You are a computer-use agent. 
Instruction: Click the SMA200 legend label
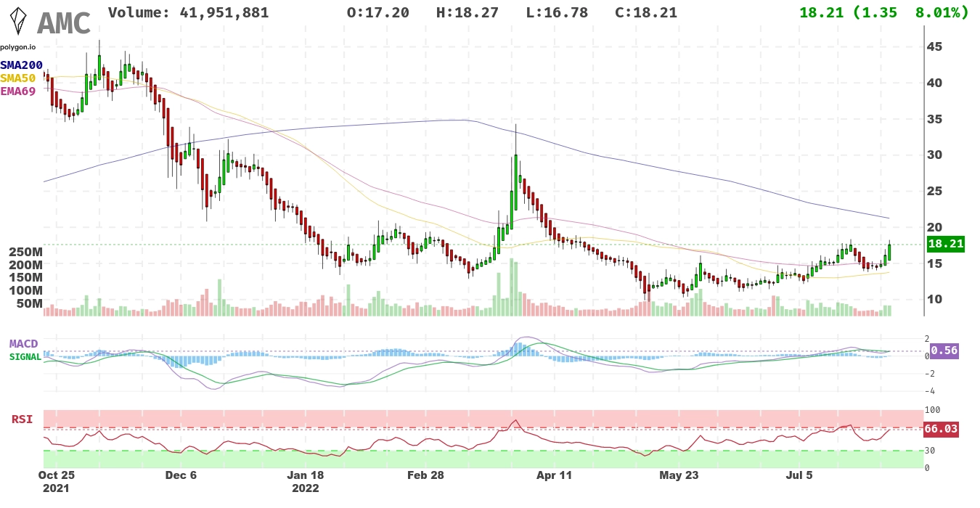tap(22, 65)
